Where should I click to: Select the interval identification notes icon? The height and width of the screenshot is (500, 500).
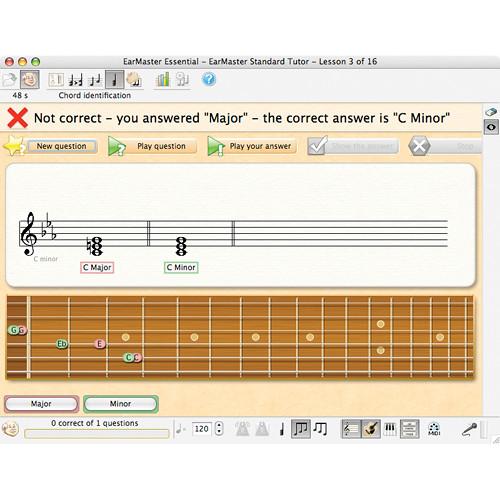coord(75,80)
